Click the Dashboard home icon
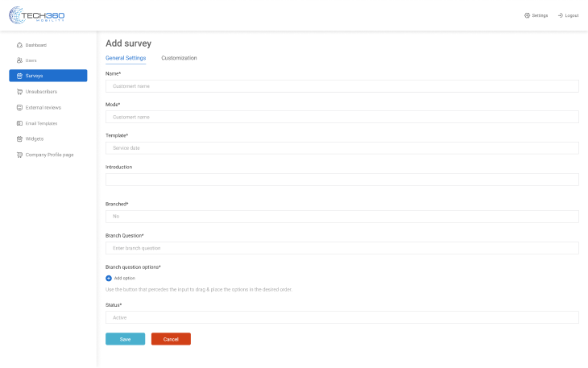The height and width of the screenshot is (368, 588). point(19,45)
